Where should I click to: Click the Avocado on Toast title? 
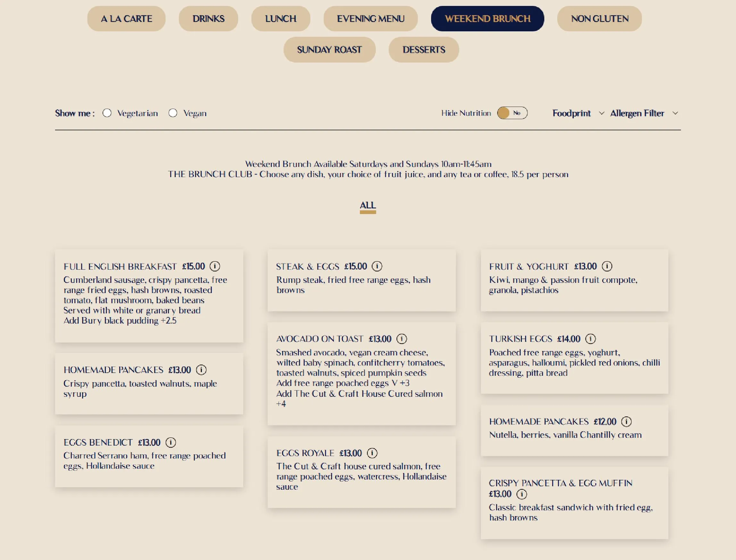pyautogui.click(x=320, y=339)
